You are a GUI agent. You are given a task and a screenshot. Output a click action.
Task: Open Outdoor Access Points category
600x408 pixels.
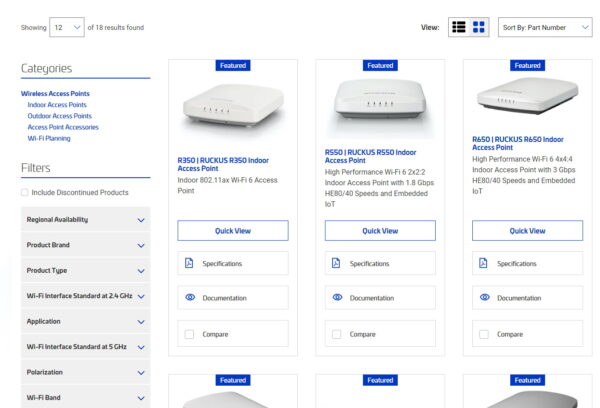click(x=59, y=116)
